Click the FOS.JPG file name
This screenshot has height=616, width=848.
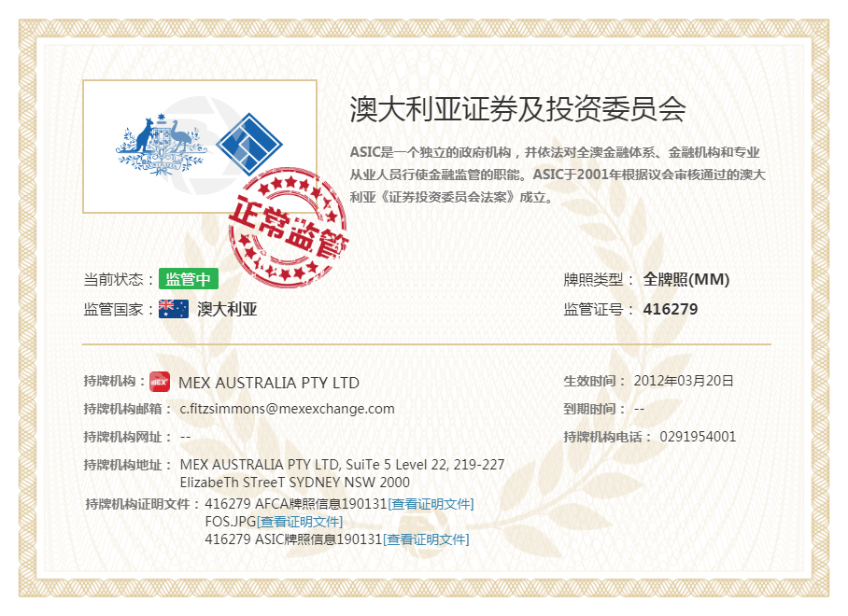[230, 522]
